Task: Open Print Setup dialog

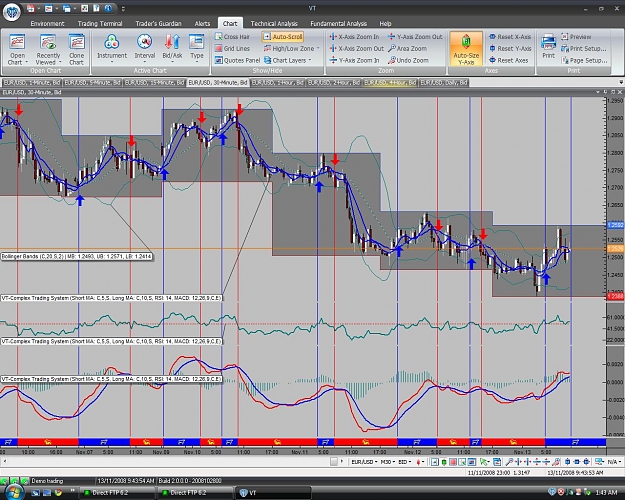Action: 584,49
